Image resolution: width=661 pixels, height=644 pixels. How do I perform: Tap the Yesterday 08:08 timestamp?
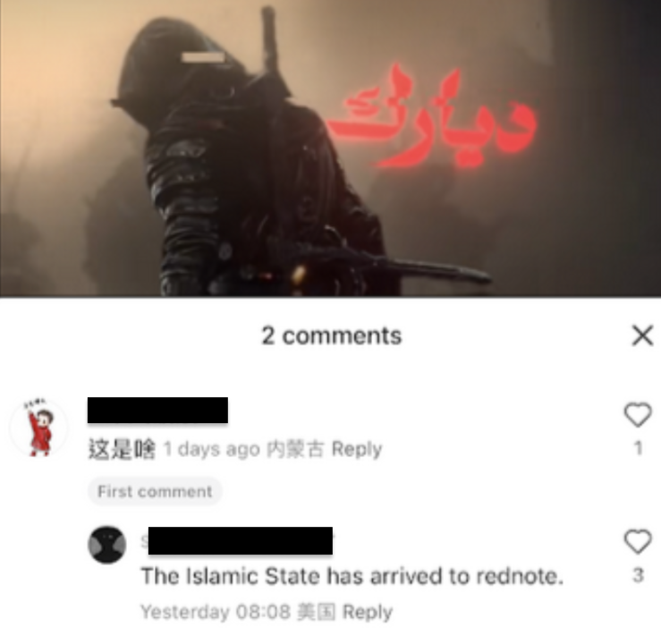point(216,612)
